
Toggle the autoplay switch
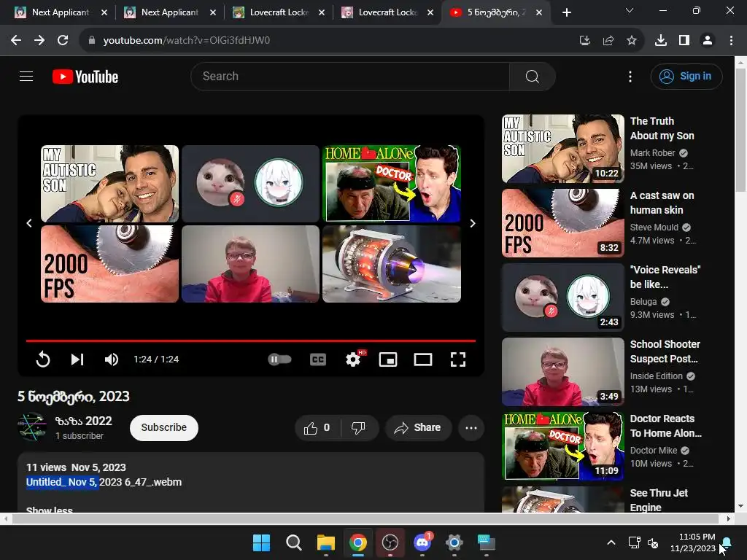pyautogui.click(x=279, y=359)
